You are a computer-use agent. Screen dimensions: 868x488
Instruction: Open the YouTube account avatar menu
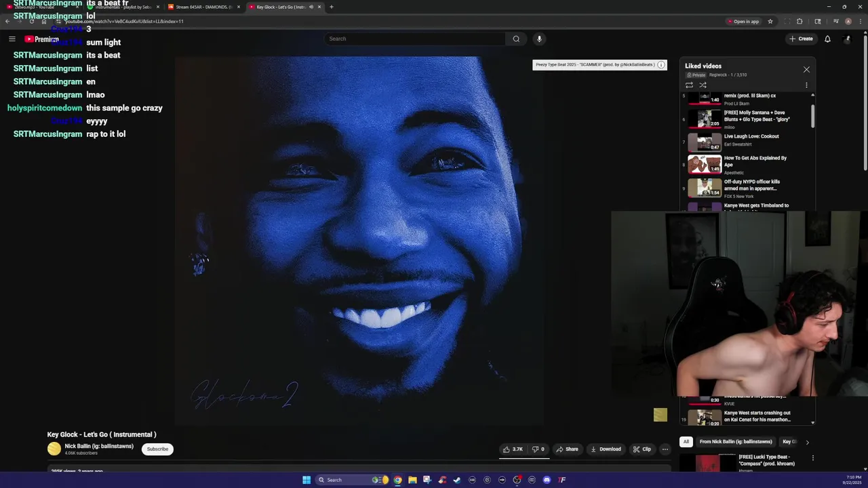(847, 39)
